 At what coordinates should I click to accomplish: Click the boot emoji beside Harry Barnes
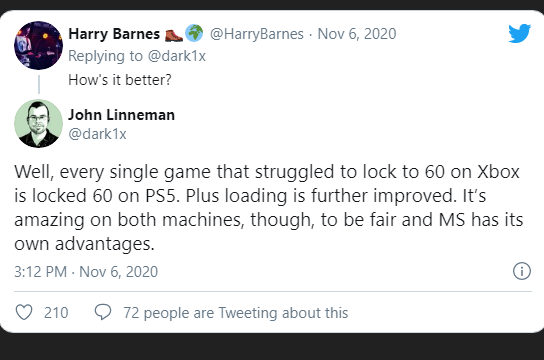(173, 34)
